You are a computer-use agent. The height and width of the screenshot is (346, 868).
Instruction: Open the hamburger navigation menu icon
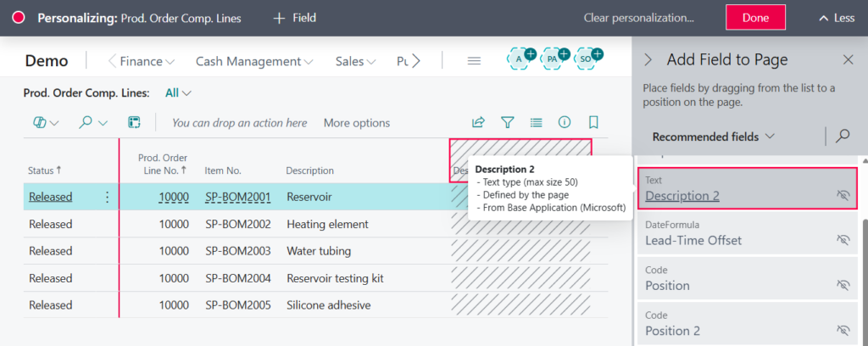coord(474,61)
